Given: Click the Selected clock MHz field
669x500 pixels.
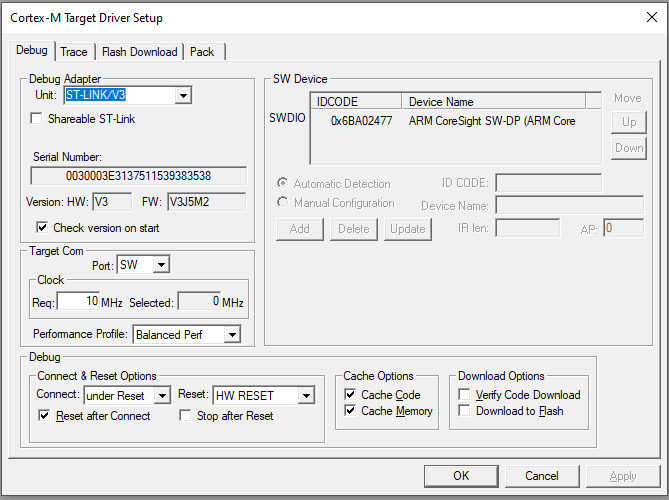Looking at the screenshot, I should 199,302.
